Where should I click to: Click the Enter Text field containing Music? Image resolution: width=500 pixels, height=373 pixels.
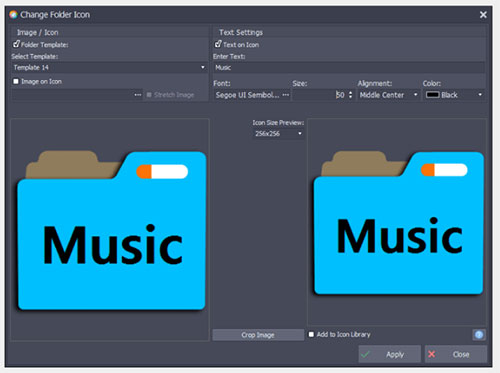(x=349, y=67)
